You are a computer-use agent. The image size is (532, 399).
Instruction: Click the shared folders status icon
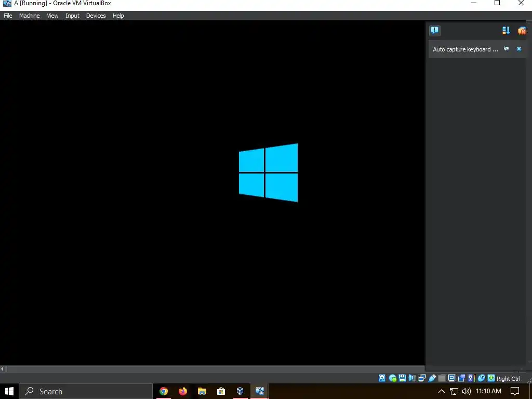pyautogui.click(x=442, y=378)
